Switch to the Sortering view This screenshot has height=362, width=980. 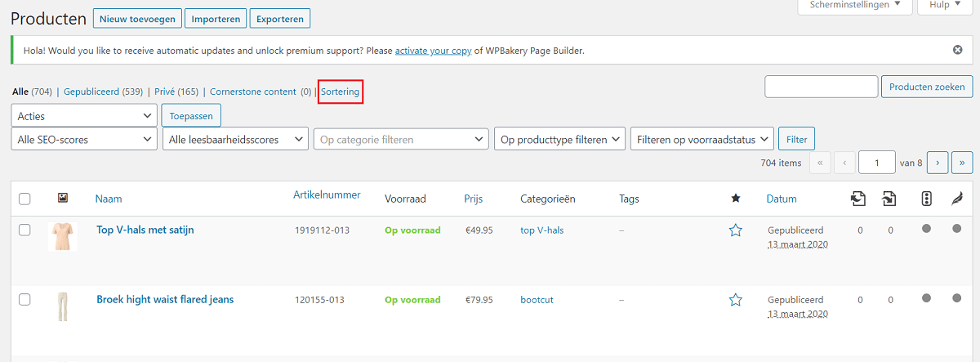(340, 92)
